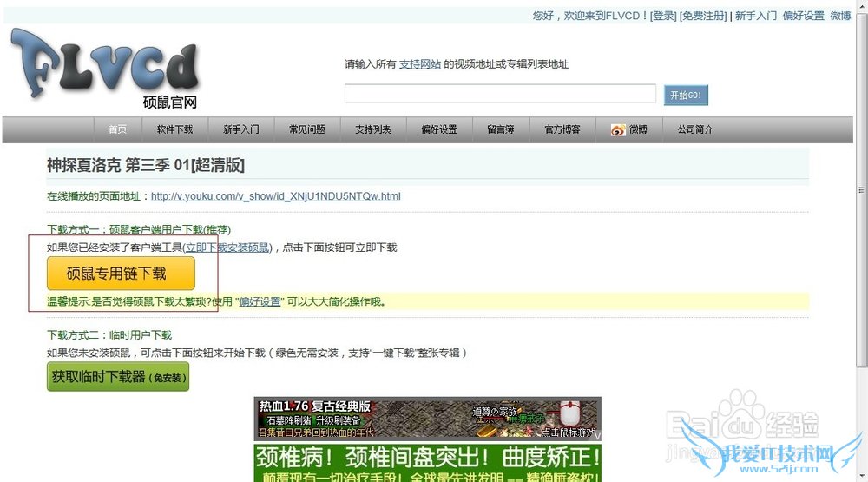Open the 支持网站 link
This screenshot has width=868, height=482.
click(x=420, y=64)
